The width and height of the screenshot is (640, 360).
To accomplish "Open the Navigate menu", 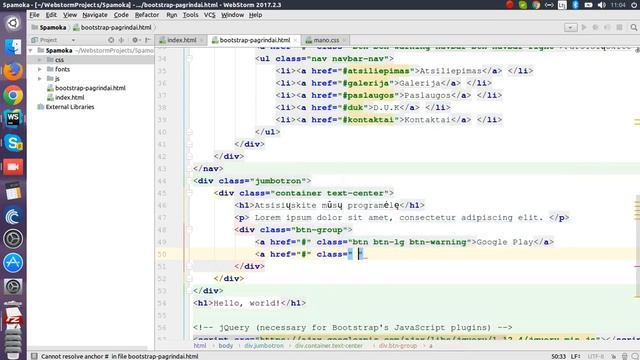I will 95,15.
